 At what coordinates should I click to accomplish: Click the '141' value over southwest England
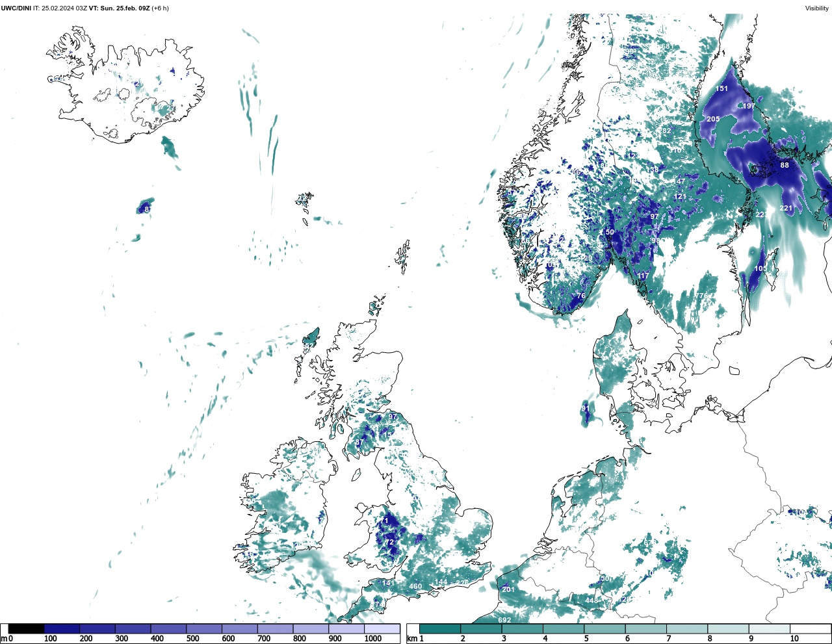388,583
